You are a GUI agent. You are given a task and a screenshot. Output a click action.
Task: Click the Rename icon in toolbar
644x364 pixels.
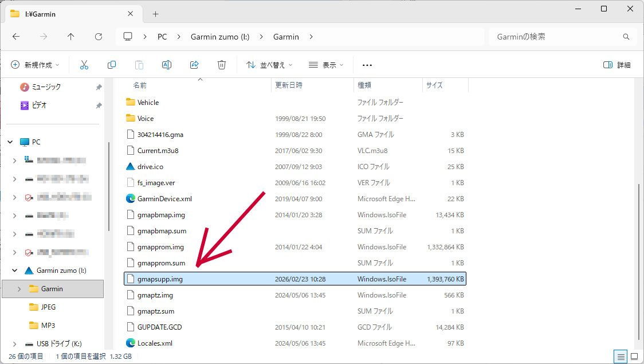click(167, 65)
